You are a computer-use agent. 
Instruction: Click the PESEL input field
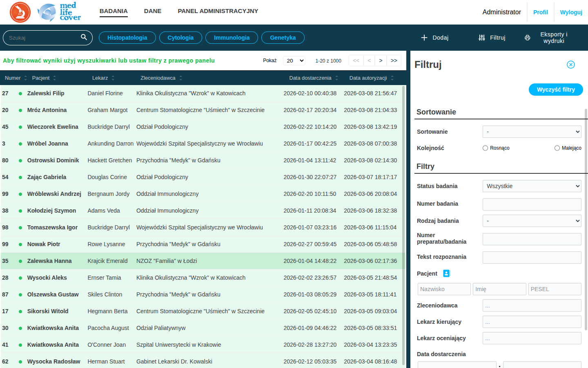click(555, 289)
